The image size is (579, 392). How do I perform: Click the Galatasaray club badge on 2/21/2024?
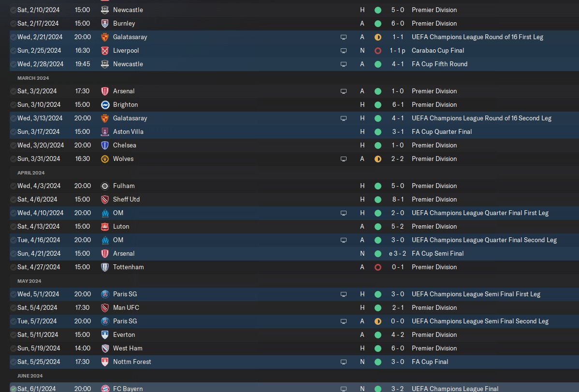click(105, 37)
